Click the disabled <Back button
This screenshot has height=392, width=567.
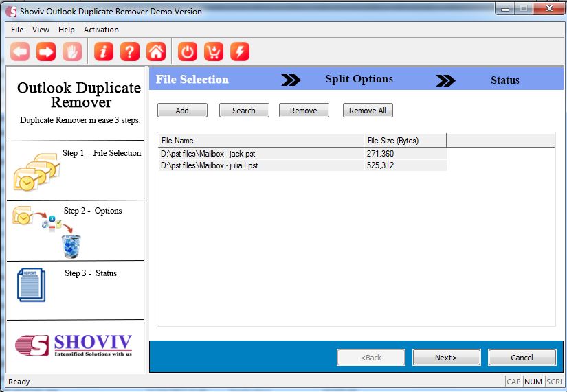pos(371,358)
